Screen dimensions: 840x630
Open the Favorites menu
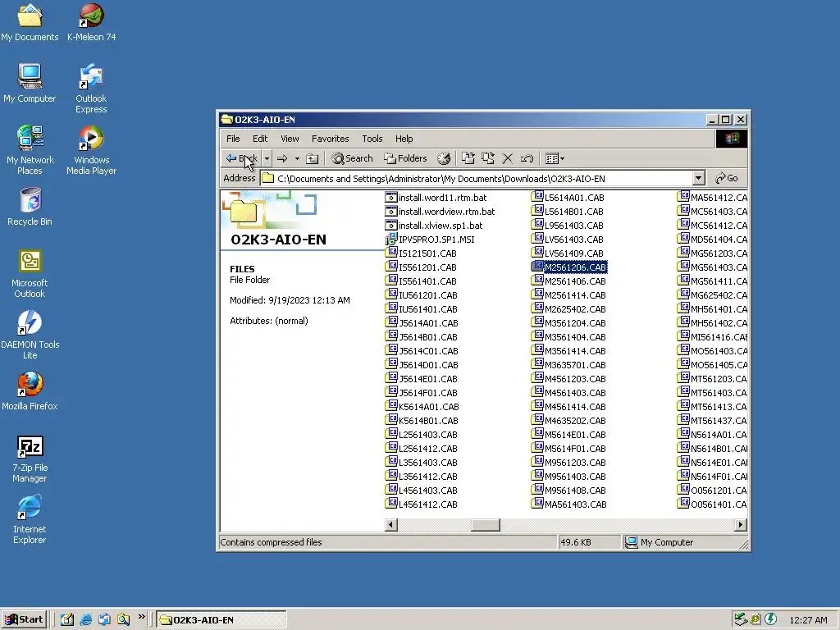coord(330,138)
